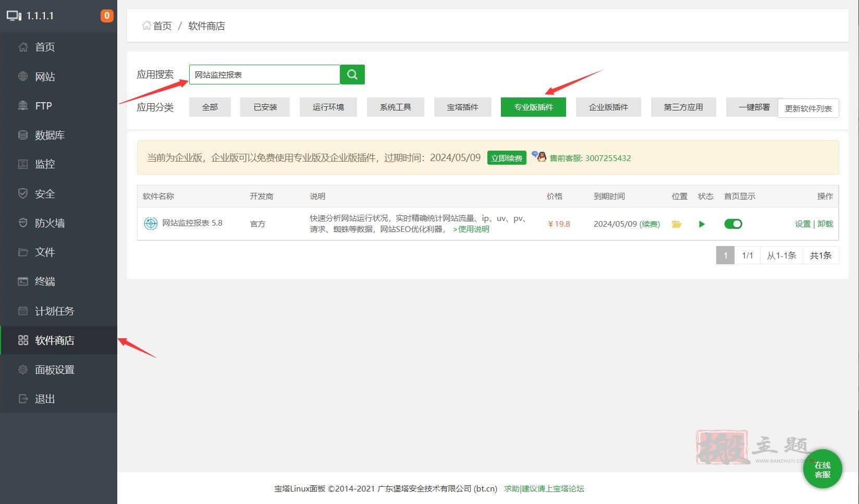The image size is (859, 504).
Task: Open 计划任务 in the sidebar
Action: point(58,311)
